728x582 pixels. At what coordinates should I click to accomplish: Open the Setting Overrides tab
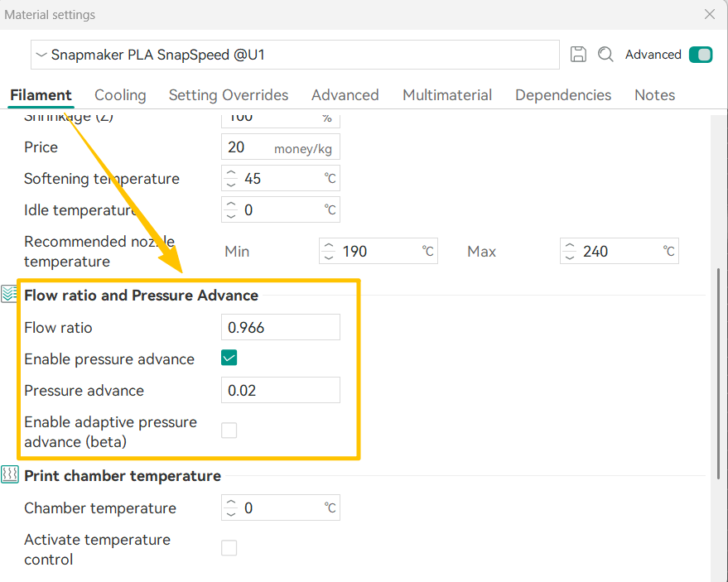(x=229, y=95)
